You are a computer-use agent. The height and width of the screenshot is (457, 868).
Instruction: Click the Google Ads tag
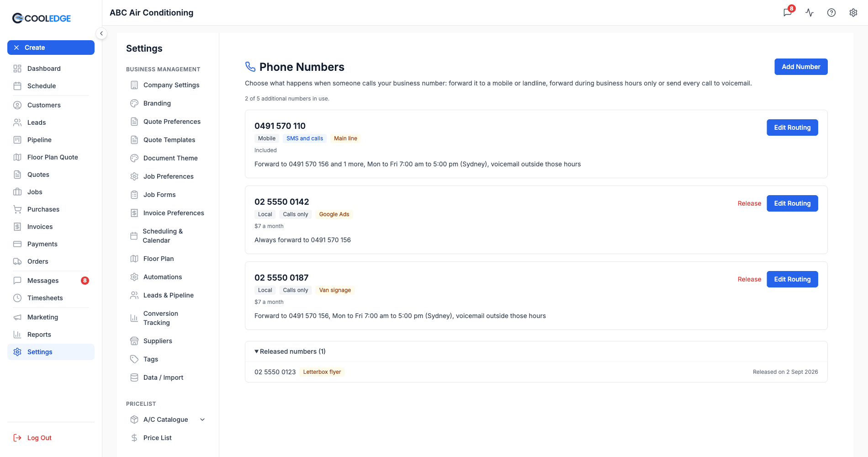click(x=334, y=214)
